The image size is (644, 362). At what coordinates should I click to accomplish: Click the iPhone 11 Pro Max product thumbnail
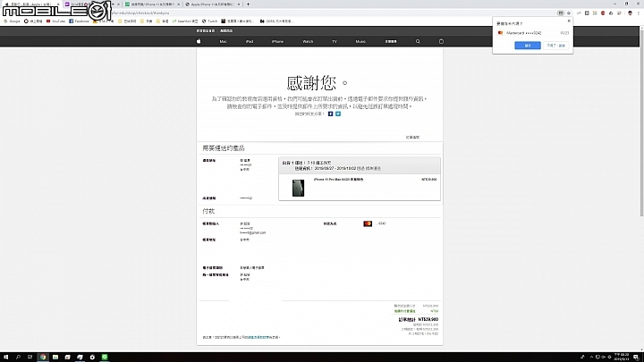tap(298, 188)
